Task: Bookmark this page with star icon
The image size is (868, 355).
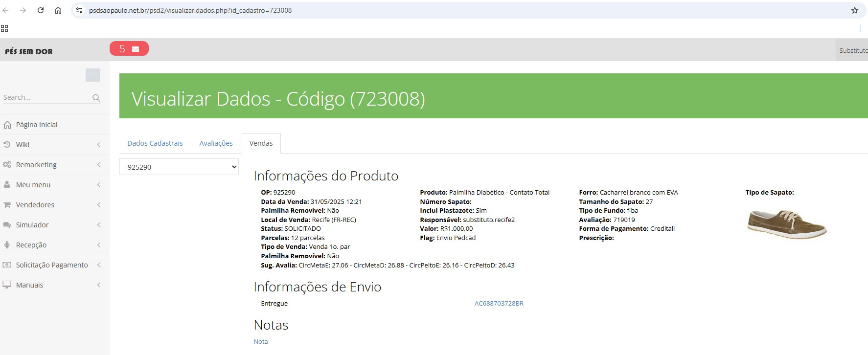Action: [x=855, y=10]
